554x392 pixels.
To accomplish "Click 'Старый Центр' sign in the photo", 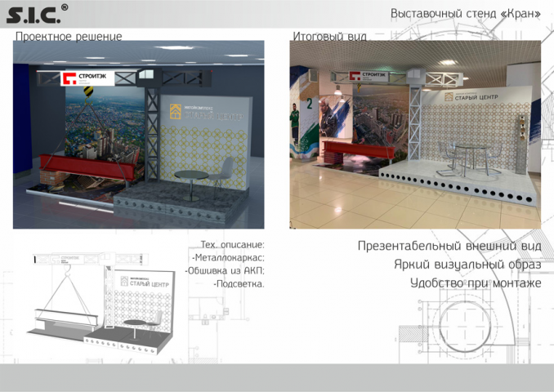I will pyautogui.click(x=471, y=96).
